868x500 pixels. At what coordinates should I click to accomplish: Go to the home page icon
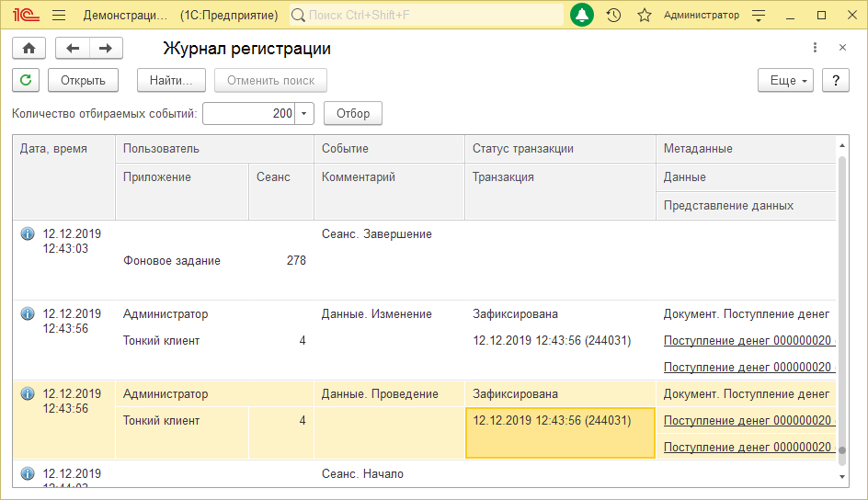pos(29,48)
